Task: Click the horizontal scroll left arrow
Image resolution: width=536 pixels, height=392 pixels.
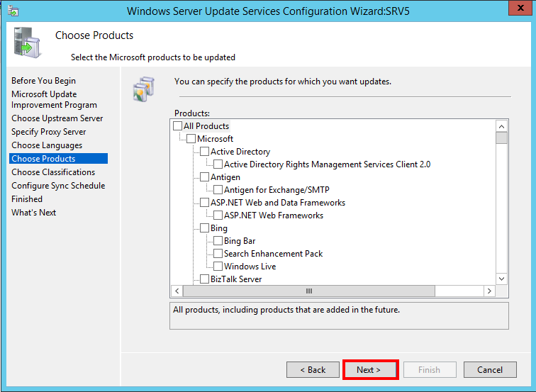Action: click(x=177, y=291)
